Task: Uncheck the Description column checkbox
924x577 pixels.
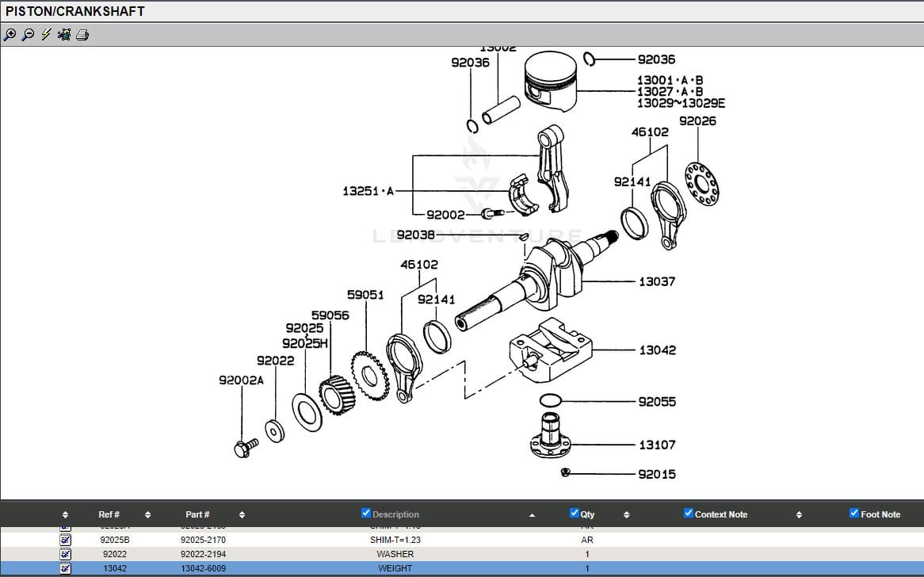Action: (366, 514)
